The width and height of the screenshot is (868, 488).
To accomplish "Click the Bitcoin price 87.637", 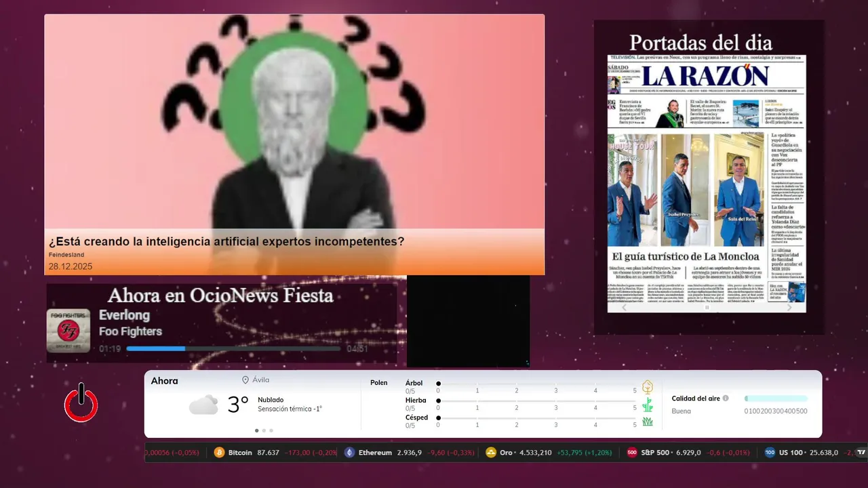I will pos(268,453).
